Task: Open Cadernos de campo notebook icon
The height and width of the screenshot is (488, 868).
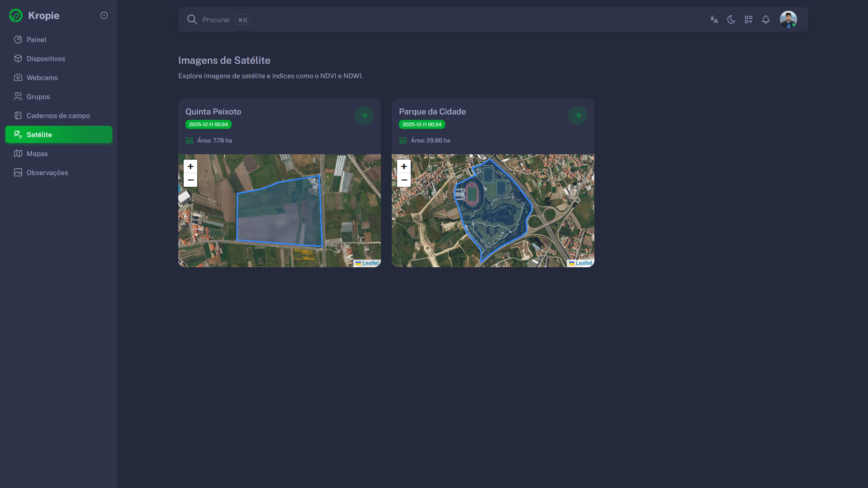Action: tap(18, 115)
